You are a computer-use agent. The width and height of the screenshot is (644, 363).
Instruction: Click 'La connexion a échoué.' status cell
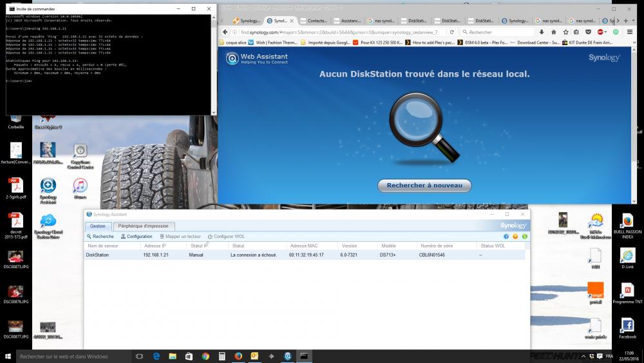click(253, 255)
